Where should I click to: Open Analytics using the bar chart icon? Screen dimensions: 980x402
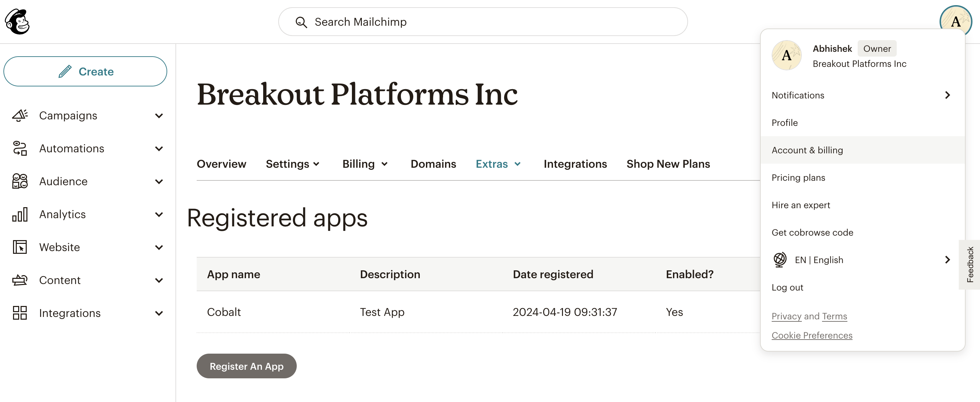pyautogui.click(x=20, y=214)
